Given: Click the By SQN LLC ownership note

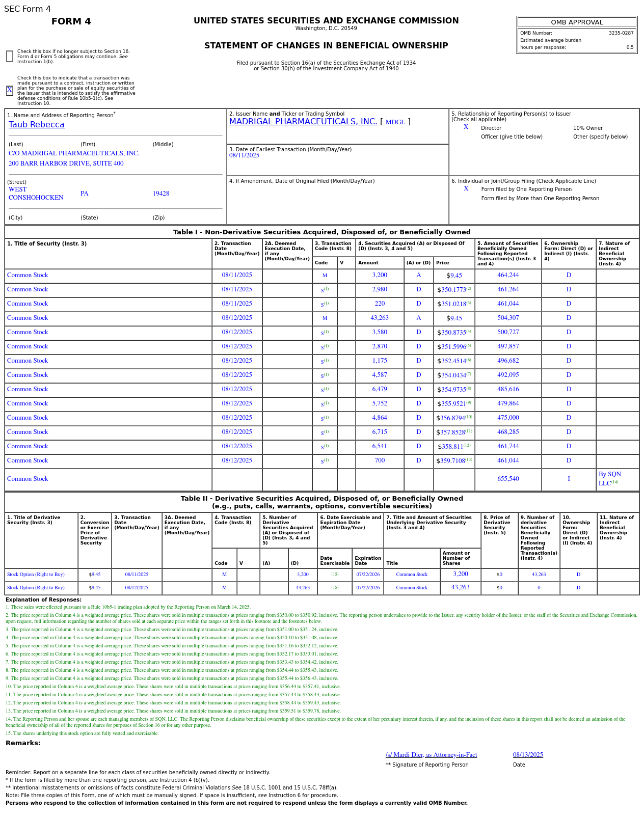Looking at the screenshot, I should [x=610, y=479].
